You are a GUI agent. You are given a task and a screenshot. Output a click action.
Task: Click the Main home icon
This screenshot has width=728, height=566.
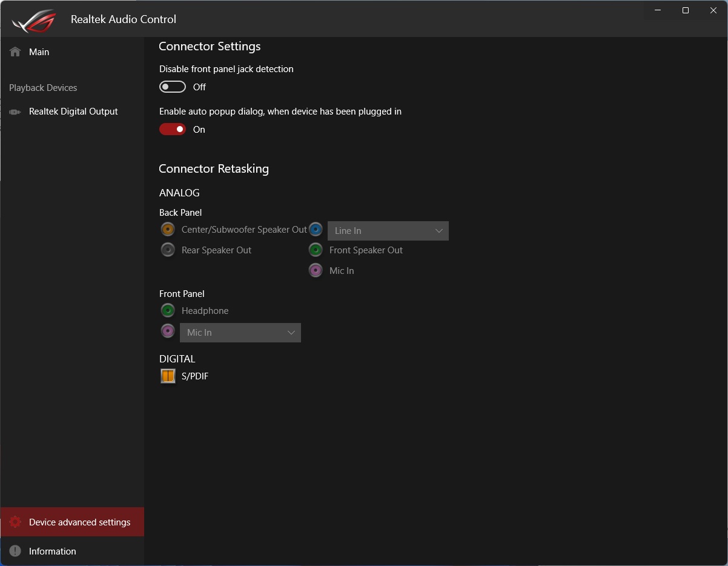(15, 52)
